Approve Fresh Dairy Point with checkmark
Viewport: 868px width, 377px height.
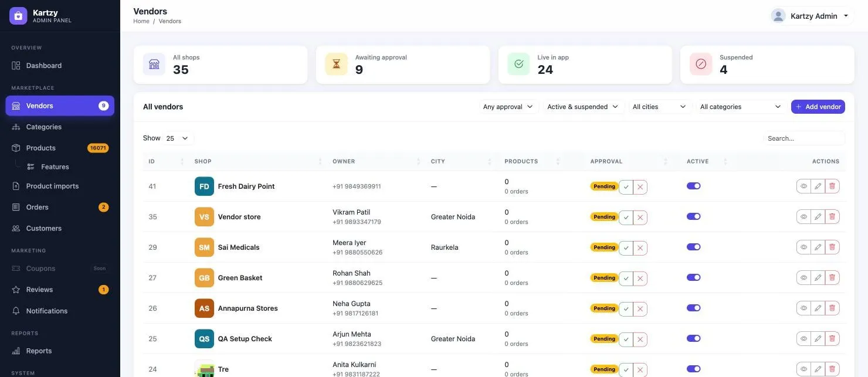pyautogui.click(x=626, y=186)
